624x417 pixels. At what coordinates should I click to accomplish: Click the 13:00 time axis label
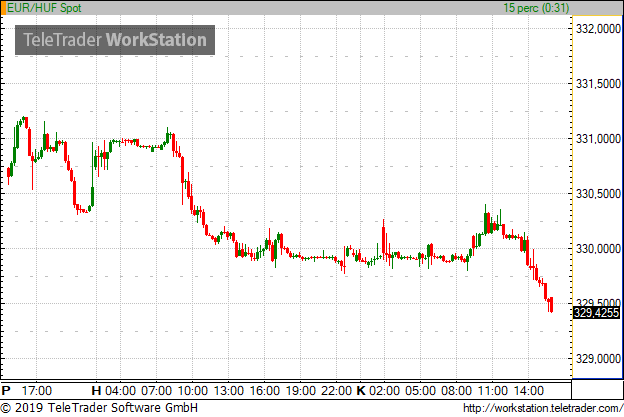228,391
